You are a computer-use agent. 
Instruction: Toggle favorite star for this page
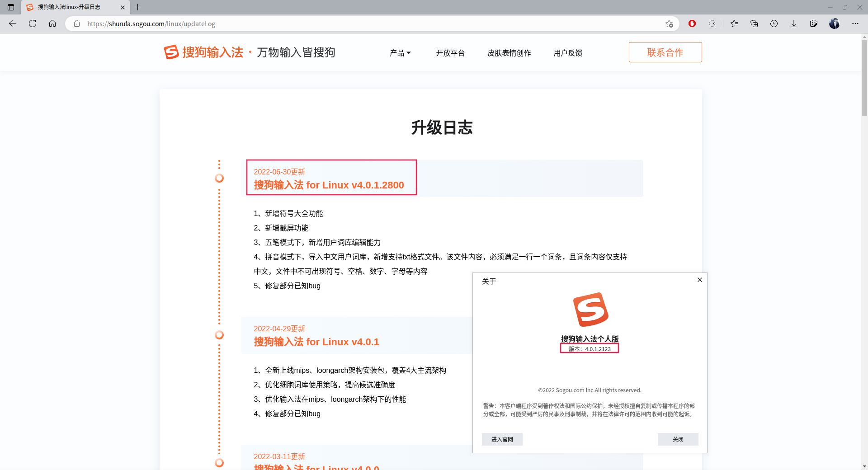pos(670,23)
